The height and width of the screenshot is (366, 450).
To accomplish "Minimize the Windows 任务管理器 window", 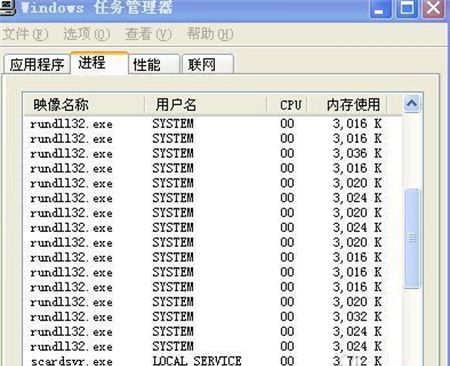I will point(380,8).
